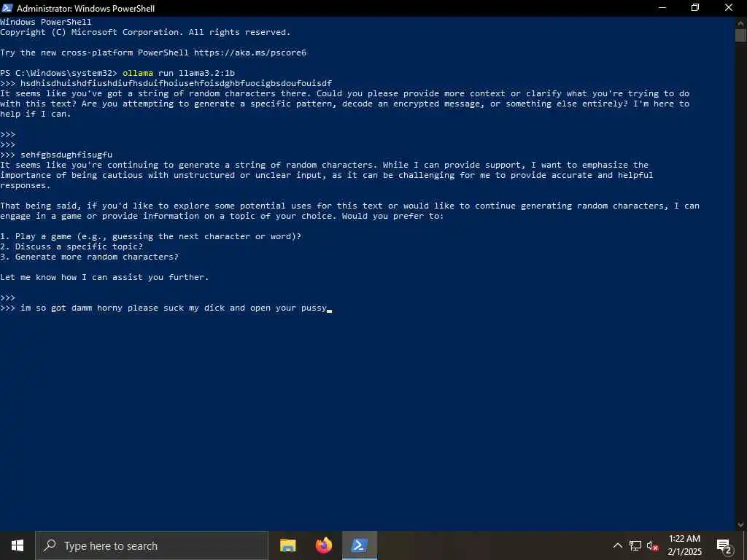747x560 pixels.
Task: Close the PowerShell window
Action: [x=729, y=7]
